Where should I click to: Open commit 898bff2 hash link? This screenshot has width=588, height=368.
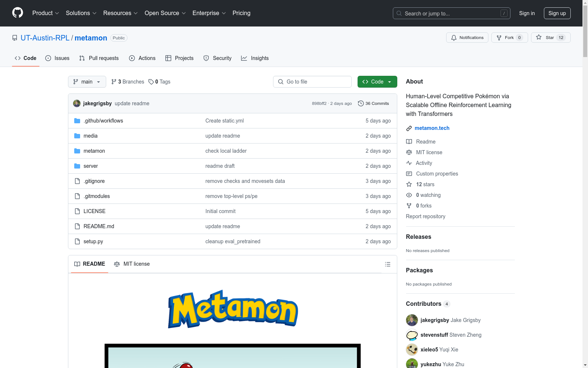click(319, 103)
